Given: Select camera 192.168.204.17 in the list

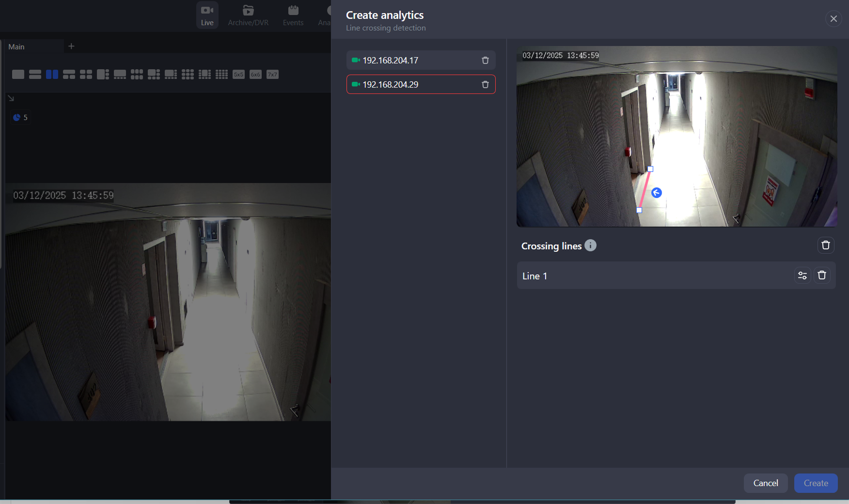Looking at the screenshot, I should [412, 61].
